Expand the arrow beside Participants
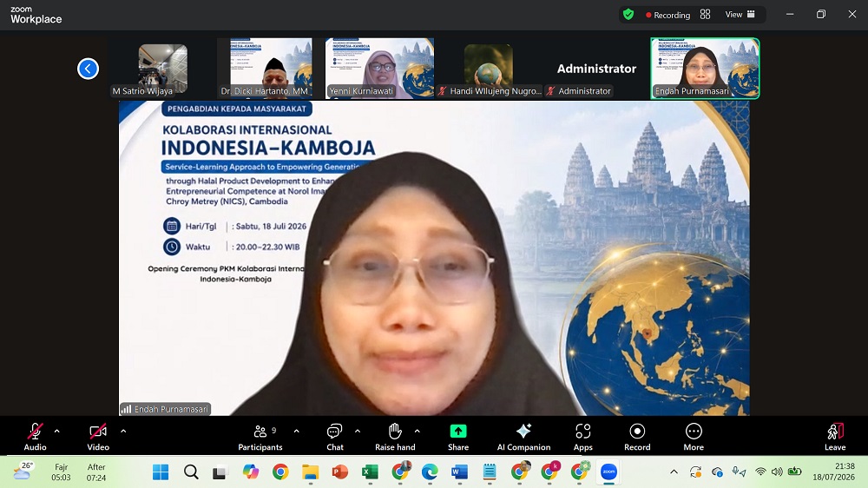Viewport: 868px width, 488px height. pyautogui.click(x=296, y=431)
